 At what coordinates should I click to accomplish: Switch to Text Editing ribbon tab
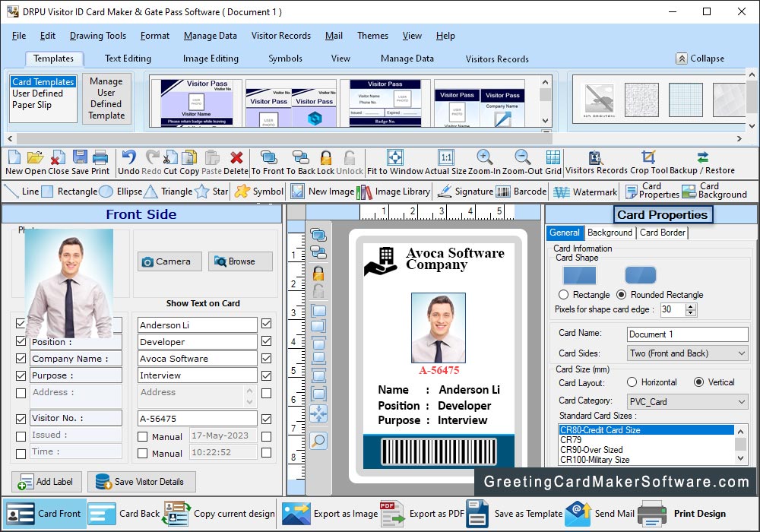[x=128, y=59]
